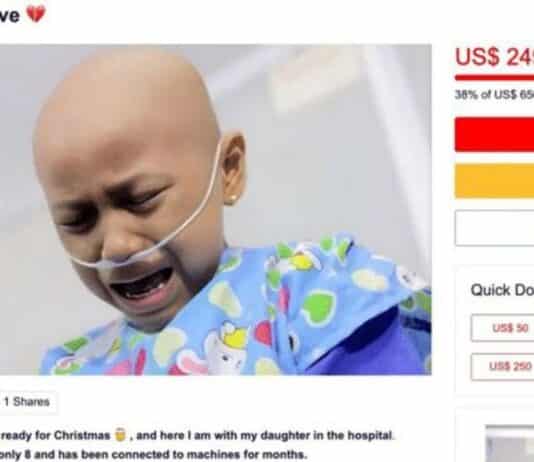Click the broken heart emoji in the title

pyautogui.click(x=36, y=15)
